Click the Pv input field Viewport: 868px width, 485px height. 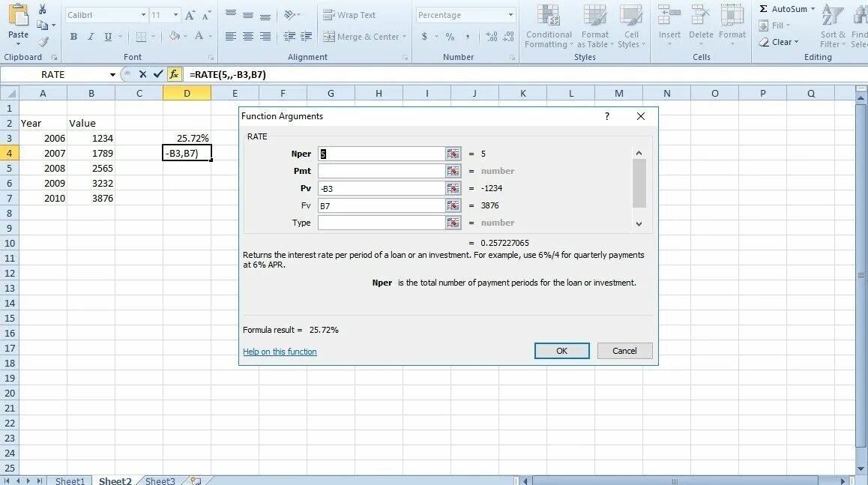[x=382, y=188]
